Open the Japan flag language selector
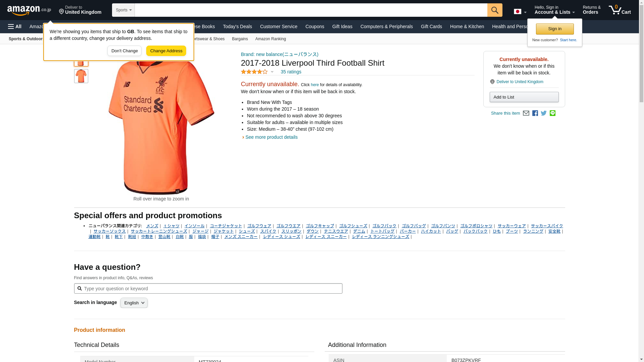The width and height of the screenshot is (644, 362). 520,12
